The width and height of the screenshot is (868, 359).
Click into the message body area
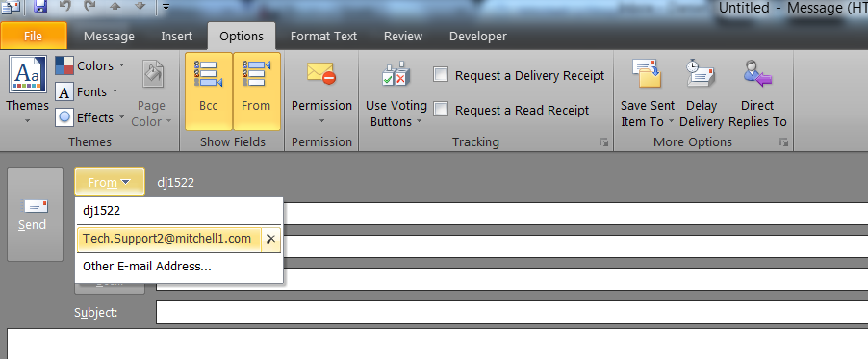tap(437, 344)
